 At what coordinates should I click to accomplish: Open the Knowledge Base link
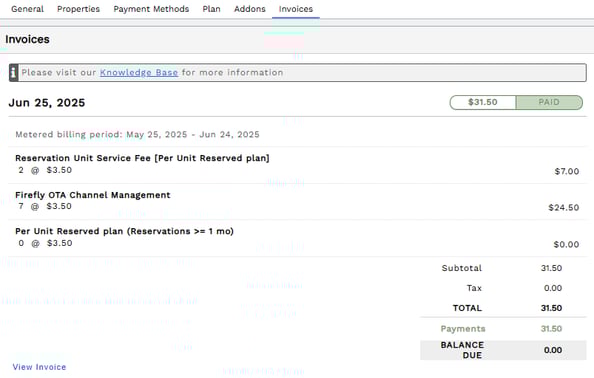(x=139, y=72)
